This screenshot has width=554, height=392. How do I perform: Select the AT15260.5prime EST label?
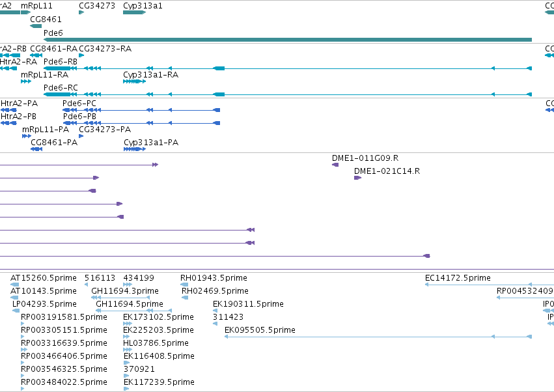[44, 278]
